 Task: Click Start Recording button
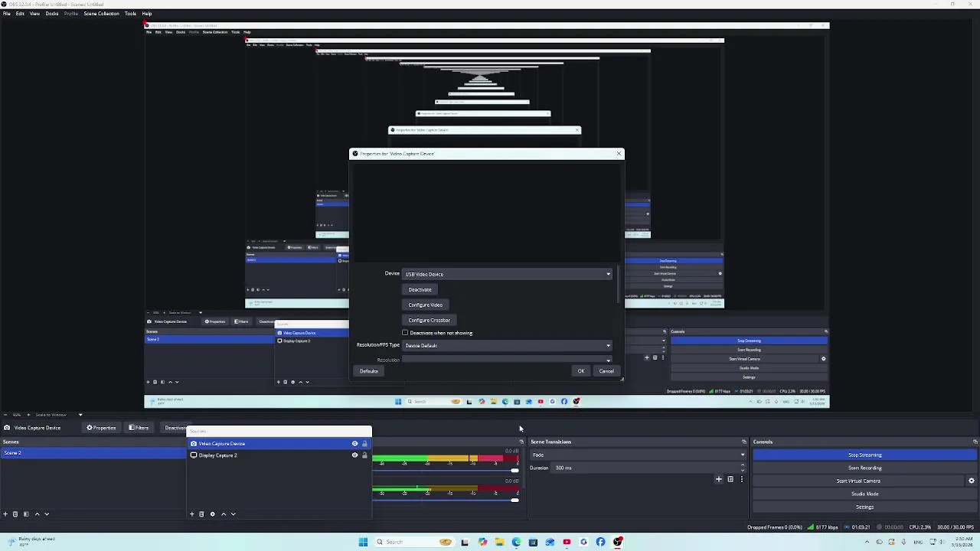(864, 468)
